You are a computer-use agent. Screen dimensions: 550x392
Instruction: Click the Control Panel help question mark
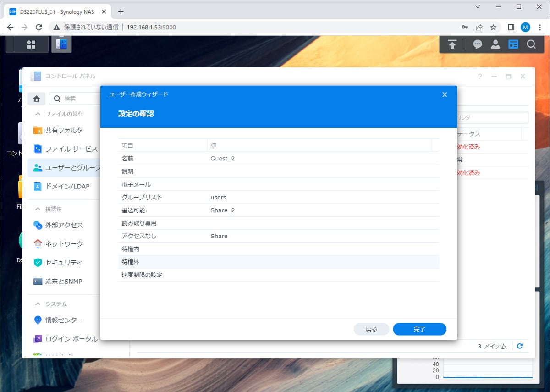[480, 77]
